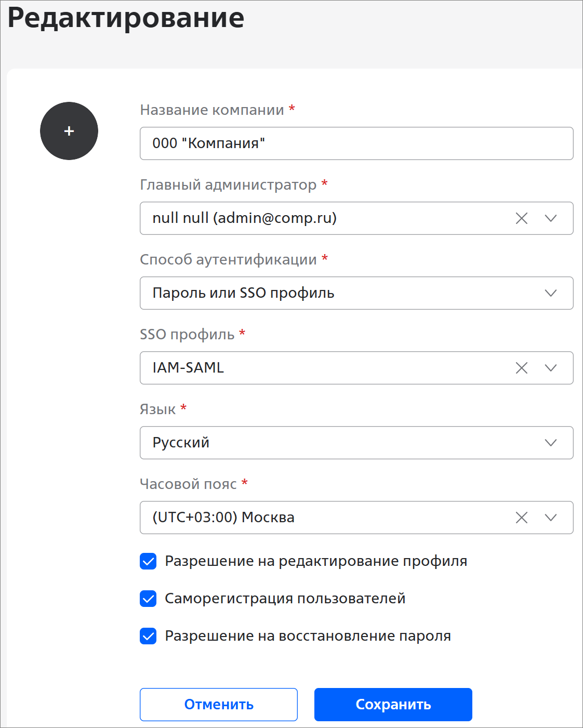
Task: Add a company logo via plus avatar
Action: (69, 131)
